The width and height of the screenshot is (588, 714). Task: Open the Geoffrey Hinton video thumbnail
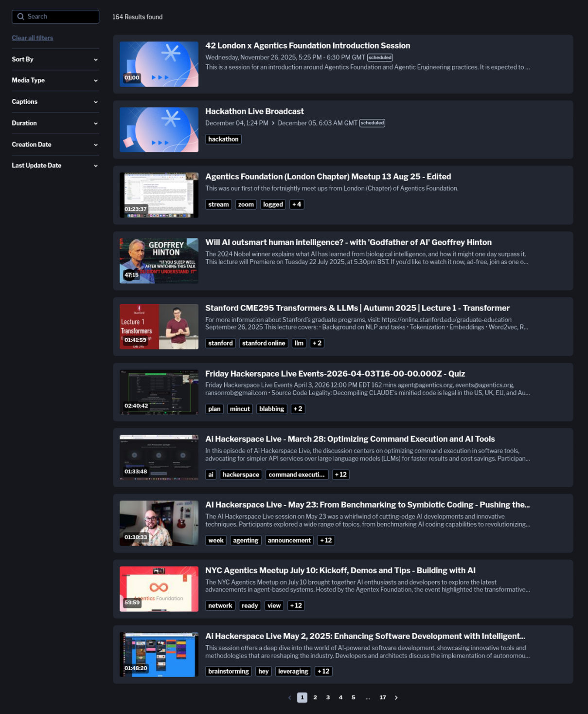coord(159,261)
